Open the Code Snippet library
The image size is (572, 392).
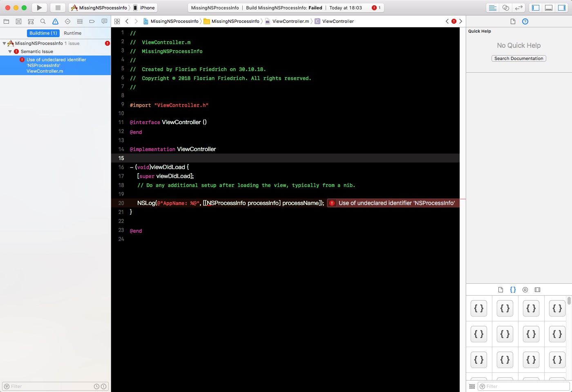click(513, 290)
